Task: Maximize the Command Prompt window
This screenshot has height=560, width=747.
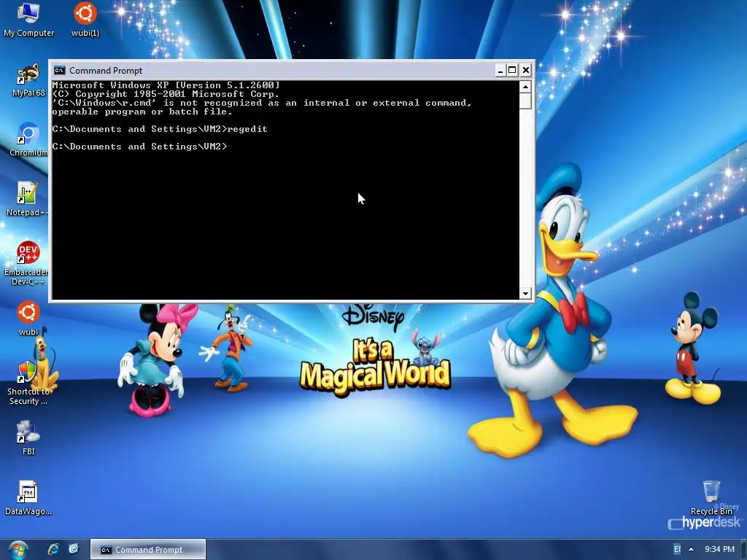Action: pyautogui.click(x=512, y=71)
